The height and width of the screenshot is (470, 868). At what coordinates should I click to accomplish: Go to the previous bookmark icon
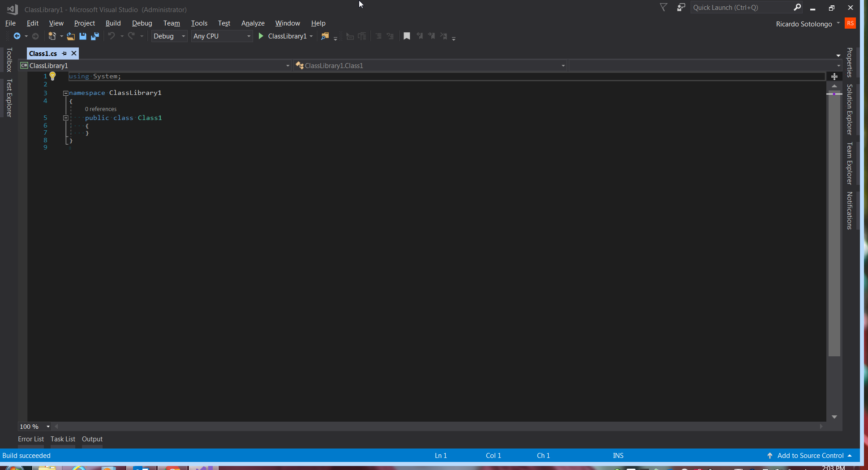[420, 36]
